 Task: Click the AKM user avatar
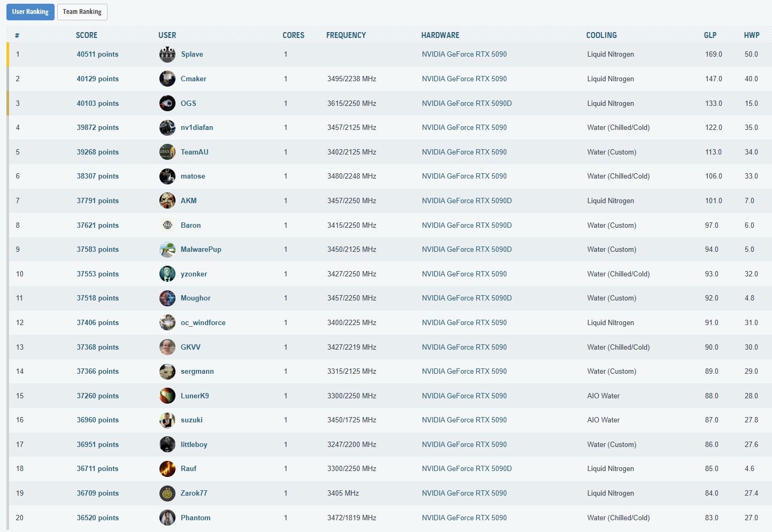167,201
